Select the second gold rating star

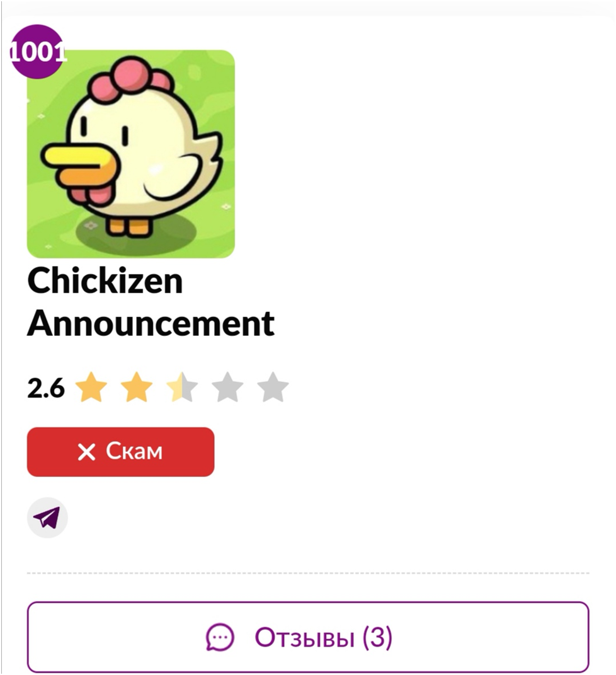(x=137, y=387)
